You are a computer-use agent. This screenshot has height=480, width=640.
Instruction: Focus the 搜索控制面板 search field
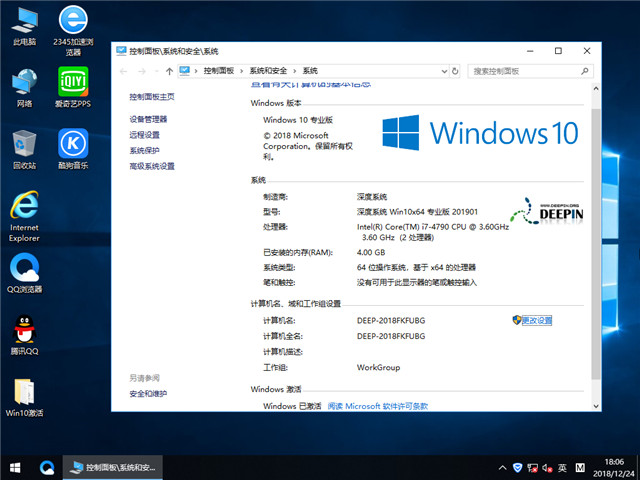click(x=530, y=71)
